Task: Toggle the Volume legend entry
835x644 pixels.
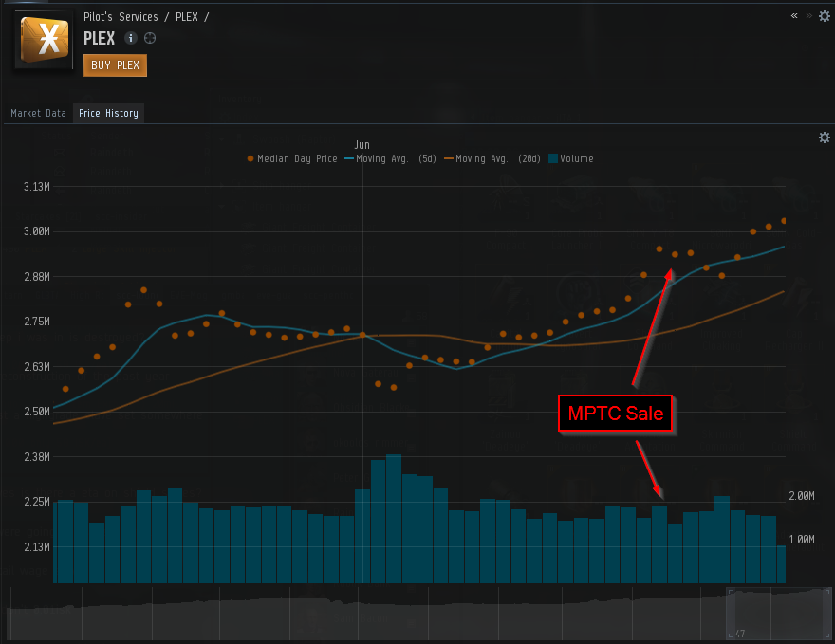Action: (x=571, y=158)
